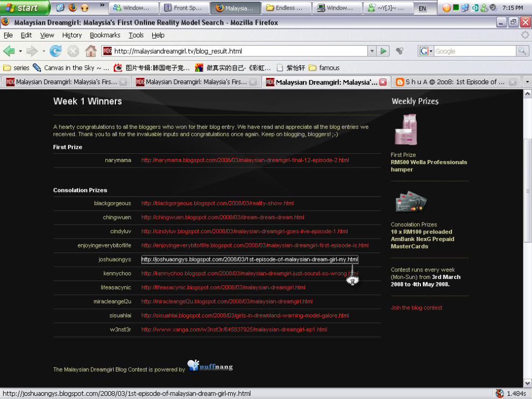Click the Nuffnang logo
The height and width of the screenshot is (399, 532).
210,365
